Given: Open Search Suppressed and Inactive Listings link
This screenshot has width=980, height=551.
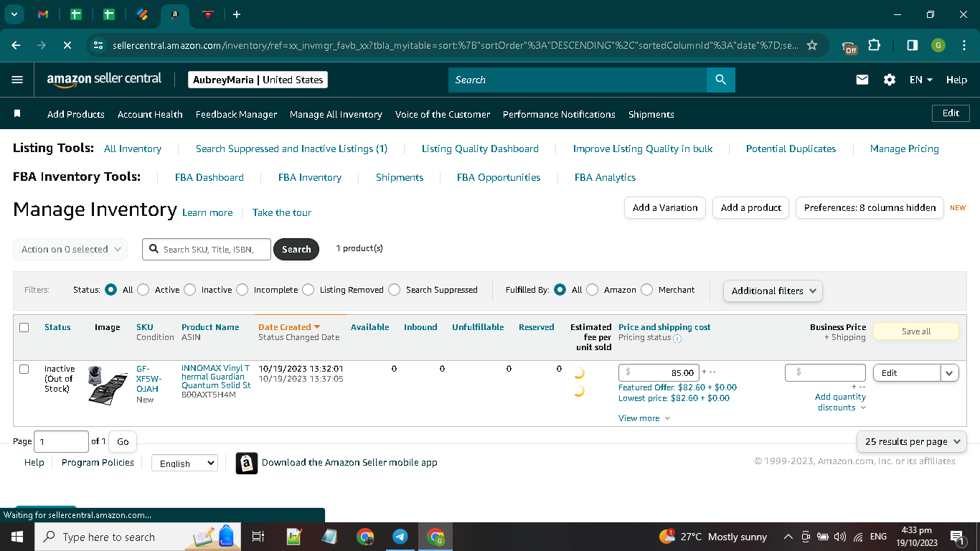Looking at the screenshot, I should tap(291, 149).
